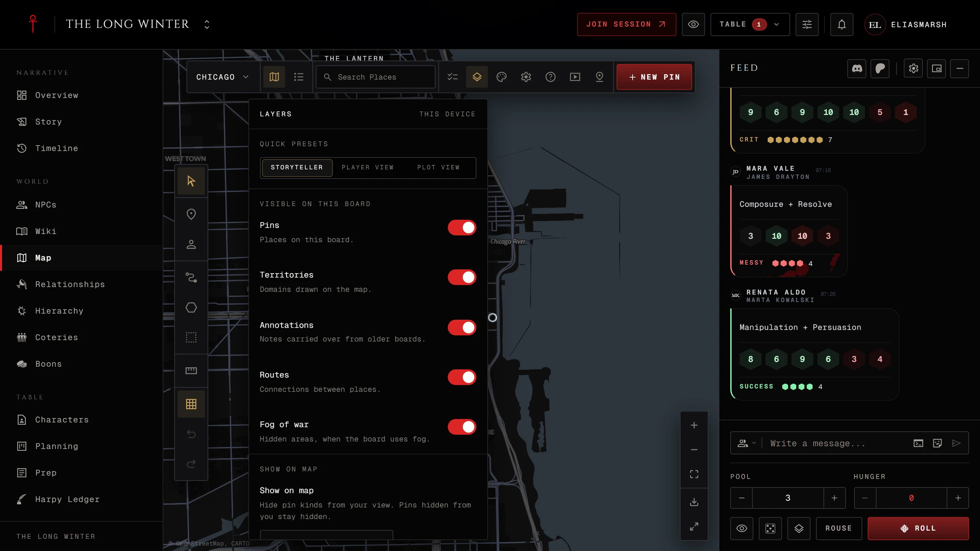
Task: Open the chronicle switcher next to The Long Winter
Action: (207, 24)
